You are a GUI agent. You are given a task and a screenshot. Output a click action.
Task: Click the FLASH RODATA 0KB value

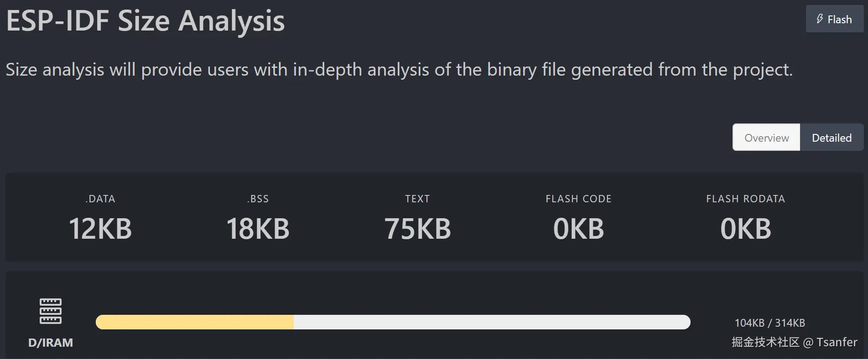click(x=745, y=228)
